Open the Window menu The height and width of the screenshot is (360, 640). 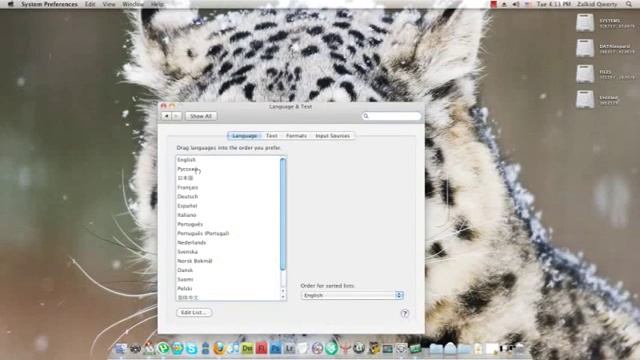coord(133,4)
